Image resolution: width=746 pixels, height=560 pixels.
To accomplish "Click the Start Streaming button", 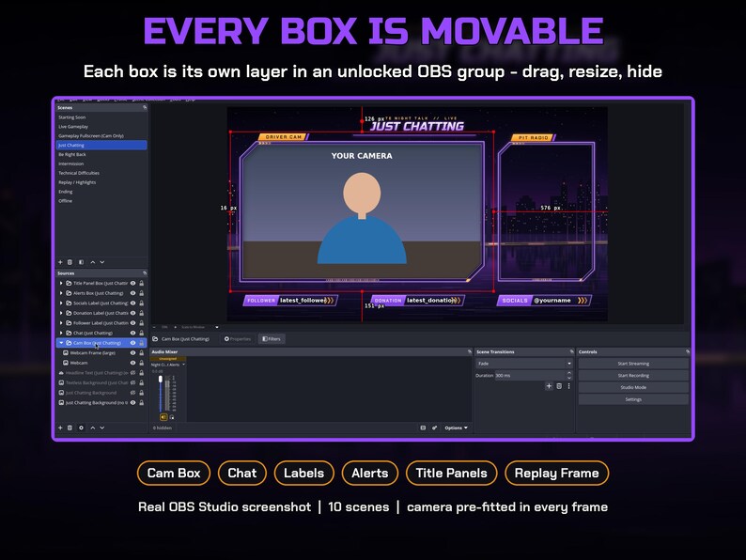I will tap(633, 364).
